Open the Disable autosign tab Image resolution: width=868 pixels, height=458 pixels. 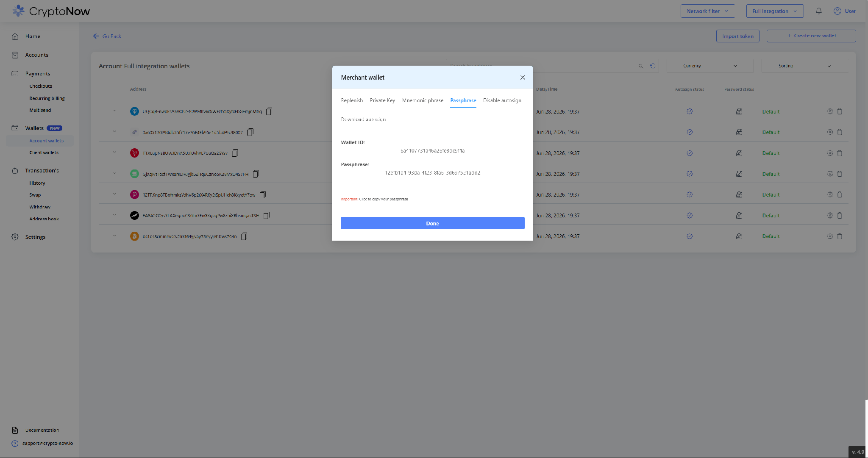[x=502, y=100]
